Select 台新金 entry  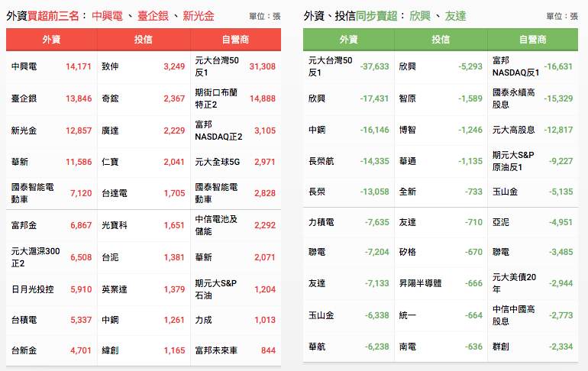point(24,350)
